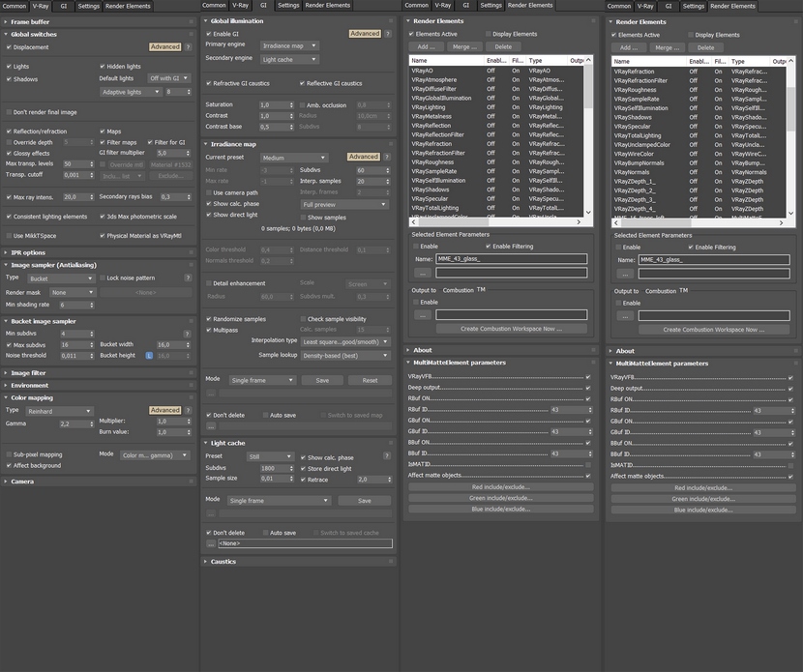Toggle the Glossy effects checkbox

[9, 154]
